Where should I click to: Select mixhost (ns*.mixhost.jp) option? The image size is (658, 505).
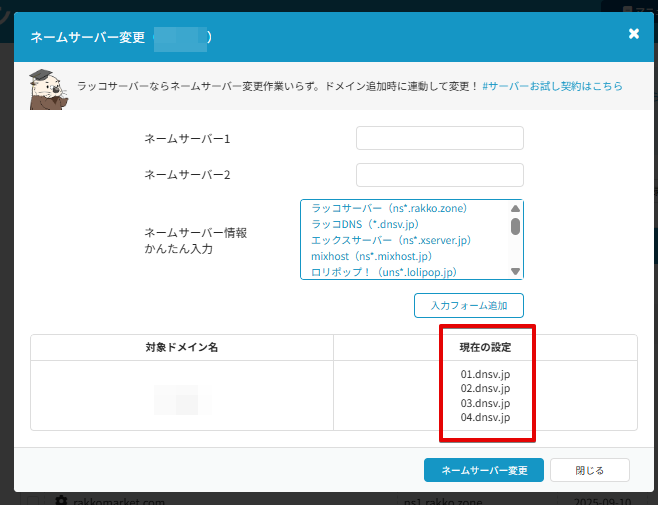(x=371, y=256)
